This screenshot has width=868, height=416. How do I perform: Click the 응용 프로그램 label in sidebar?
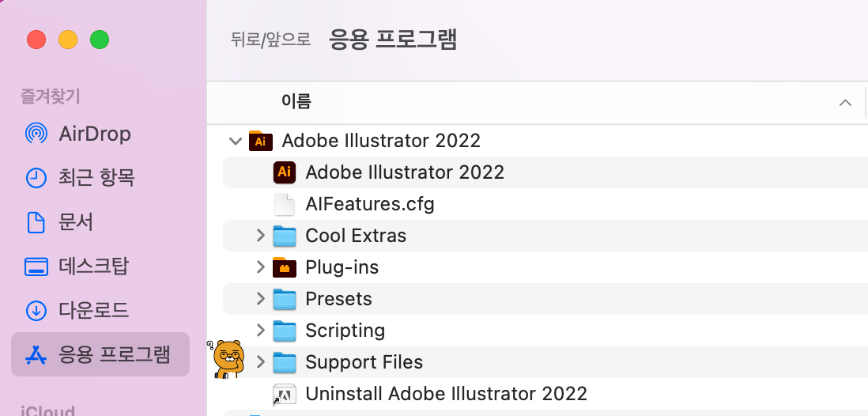114,354
